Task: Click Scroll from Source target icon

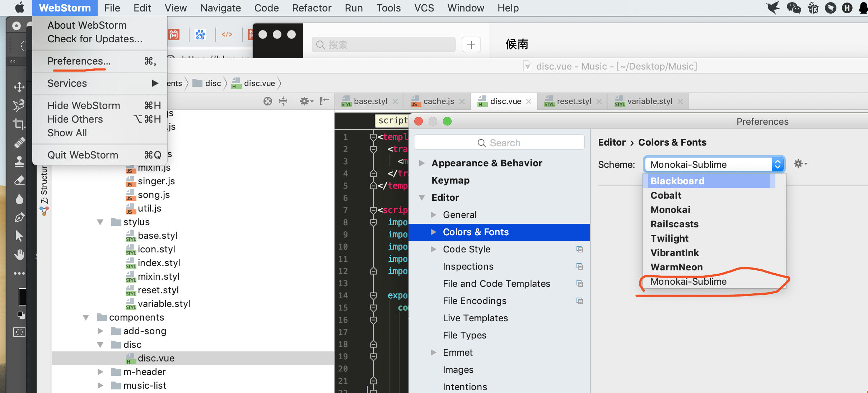Action: click(267, 101)
